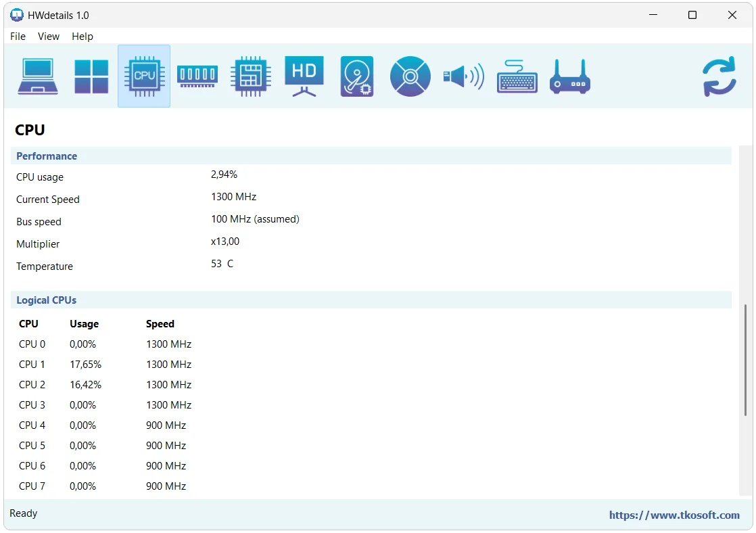Open the View menu
This screenshot has height=533, width=756.
click(49, 36)
